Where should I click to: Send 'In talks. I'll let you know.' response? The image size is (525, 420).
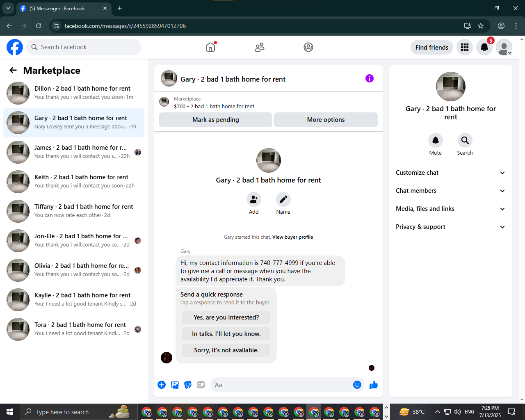[226, 334]
